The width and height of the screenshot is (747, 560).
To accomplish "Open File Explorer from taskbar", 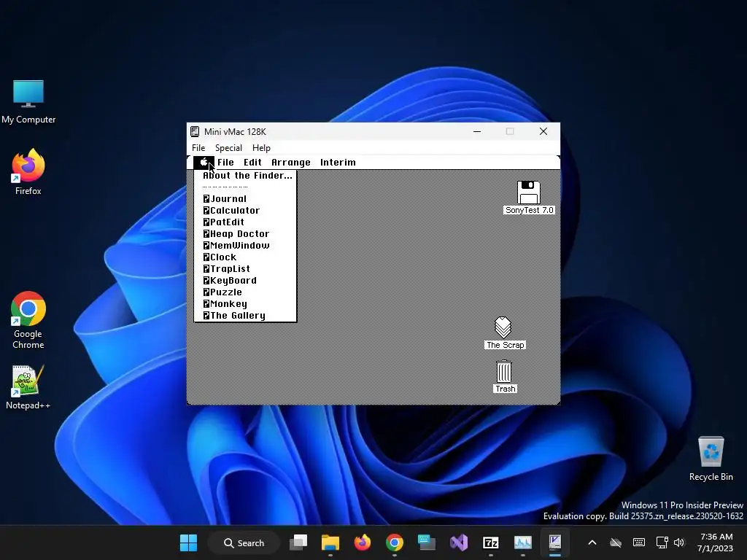I will point(330,542).
